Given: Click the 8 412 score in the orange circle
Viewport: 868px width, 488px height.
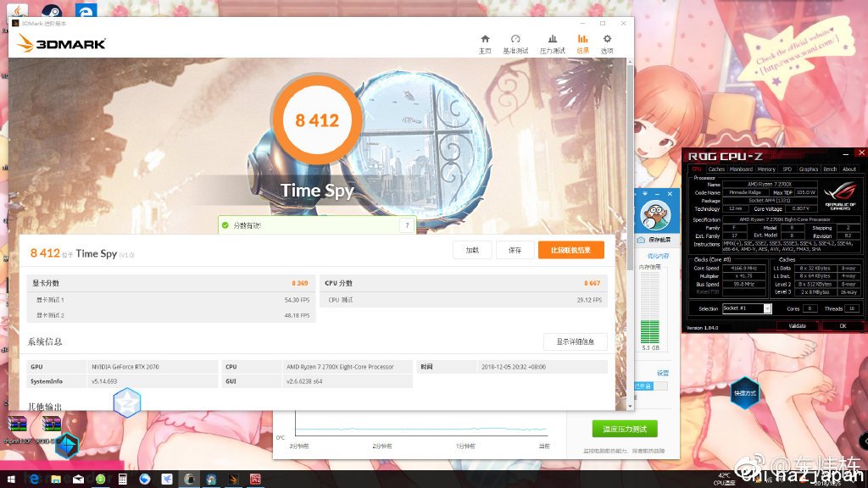Looking at the screenshot, I should click(317, 120).
